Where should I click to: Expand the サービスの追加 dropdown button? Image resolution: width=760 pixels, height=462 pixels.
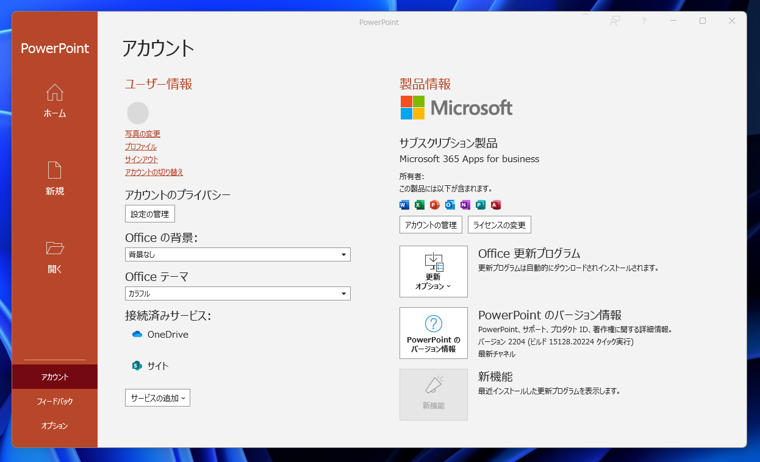point(158,398)
